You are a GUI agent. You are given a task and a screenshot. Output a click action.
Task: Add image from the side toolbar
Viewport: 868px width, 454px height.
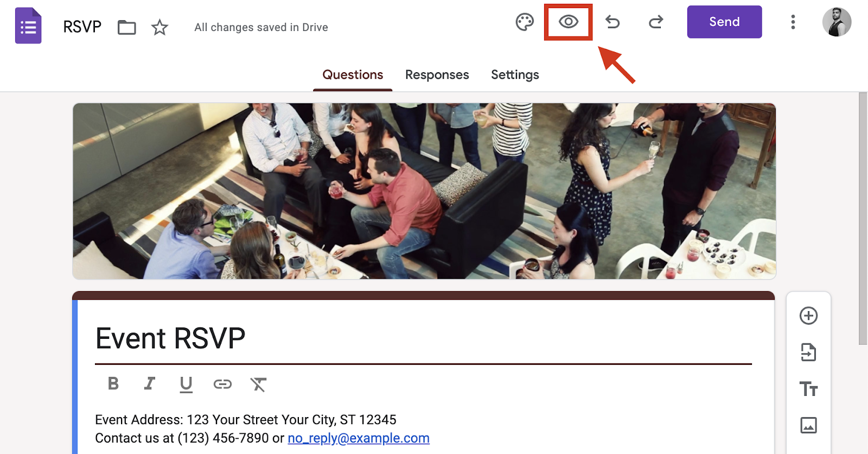click(808, 425)
